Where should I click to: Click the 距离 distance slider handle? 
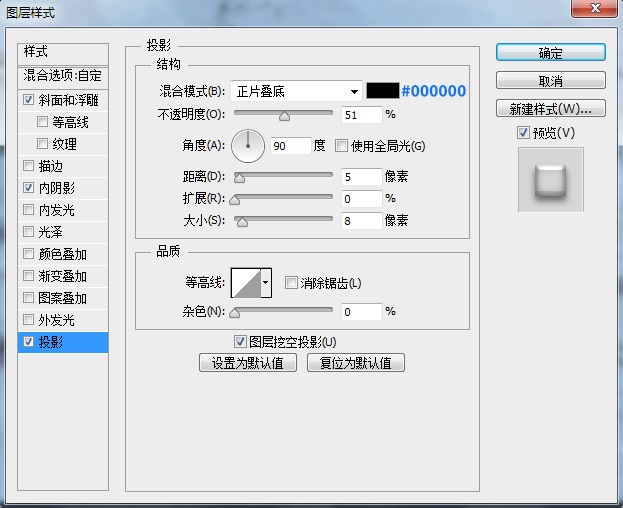tap(239, 178)
